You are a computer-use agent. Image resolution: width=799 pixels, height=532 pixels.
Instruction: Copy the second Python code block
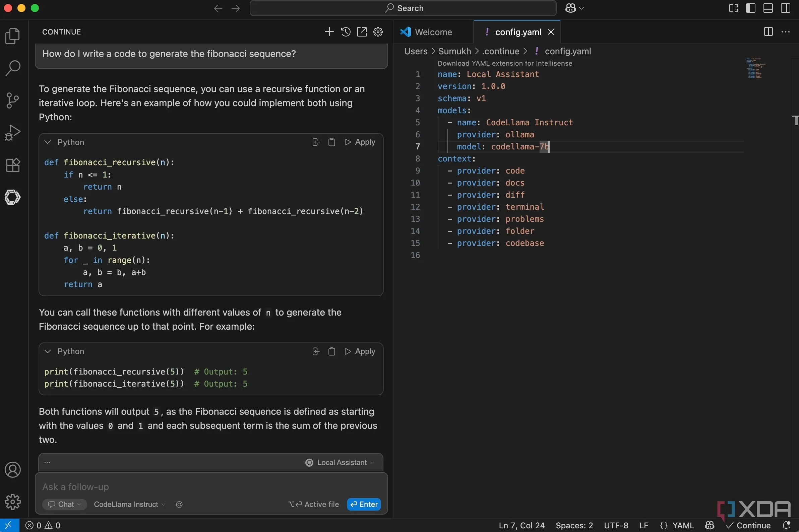(331, 351)
